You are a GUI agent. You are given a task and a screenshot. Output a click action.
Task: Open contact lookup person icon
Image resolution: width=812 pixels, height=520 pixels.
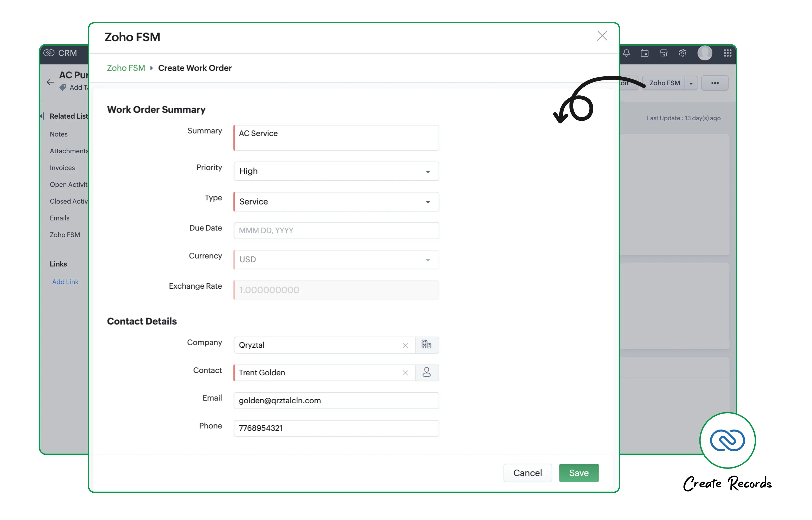pyautogui.click(x=427, y=372)
